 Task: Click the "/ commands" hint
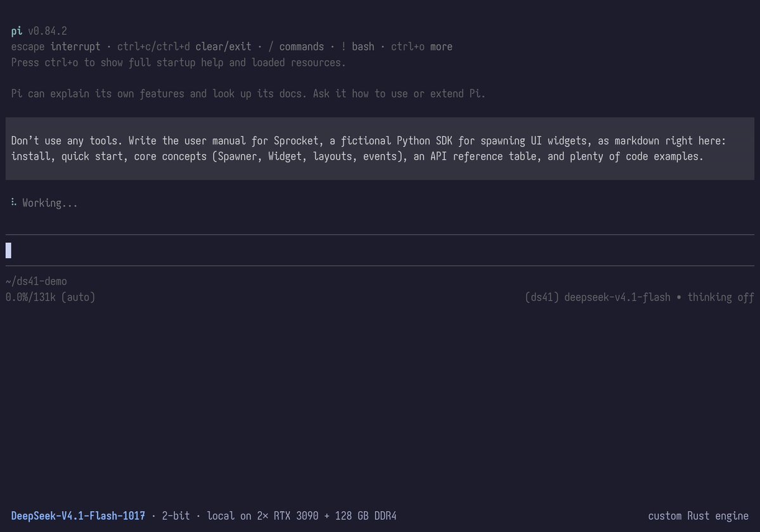tap(295, 46)
